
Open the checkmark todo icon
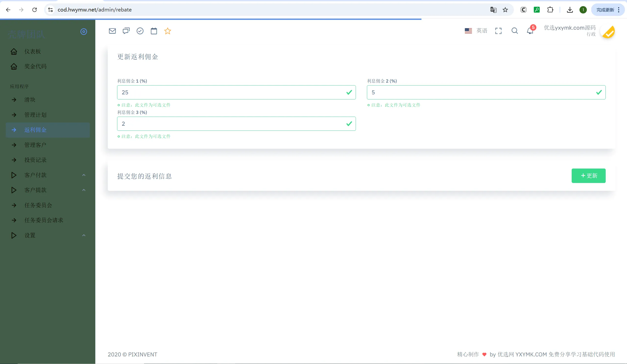click(140, 31)
